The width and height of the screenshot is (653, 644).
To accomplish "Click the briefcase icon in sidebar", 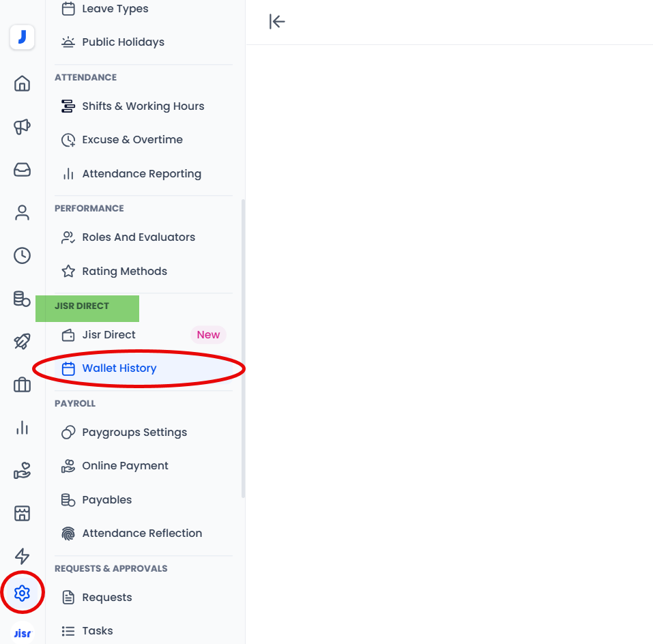I will coord(23,385).
